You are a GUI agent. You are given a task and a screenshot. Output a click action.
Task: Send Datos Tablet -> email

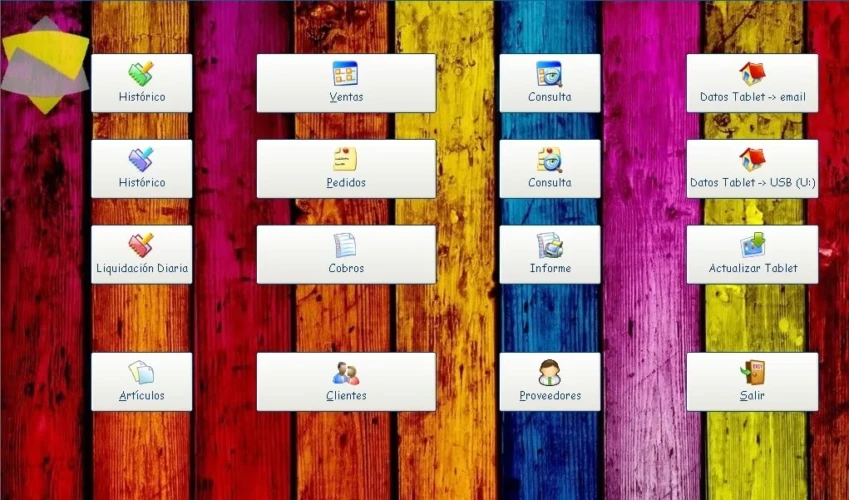pyautogui.click(x=752, y=83)
